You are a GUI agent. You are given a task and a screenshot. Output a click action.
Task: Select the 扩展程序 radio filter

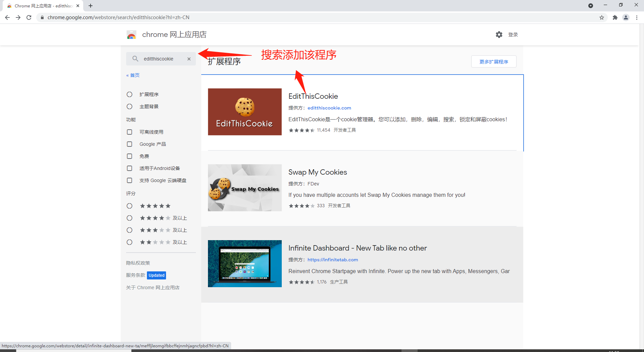[x=129, y=94]
